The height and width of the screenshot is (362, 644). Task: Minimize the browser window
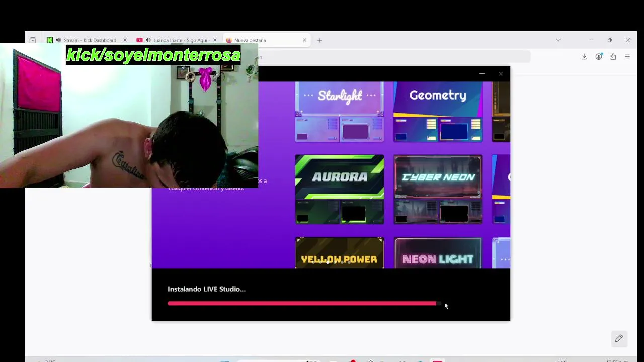pos(591,40)
